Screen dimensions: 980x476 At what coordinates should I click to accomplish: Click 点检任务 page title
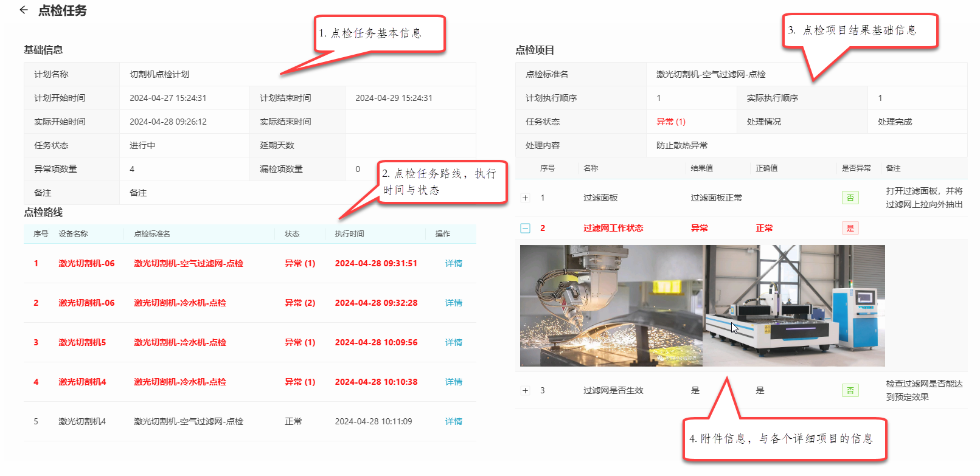tap(63, 10)
